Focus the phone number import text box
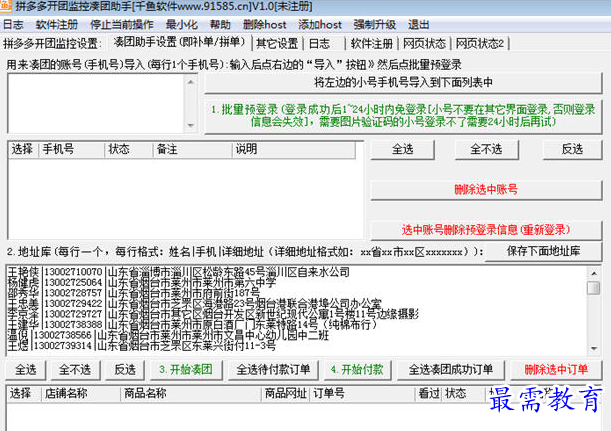 click(x=96, y=103)
